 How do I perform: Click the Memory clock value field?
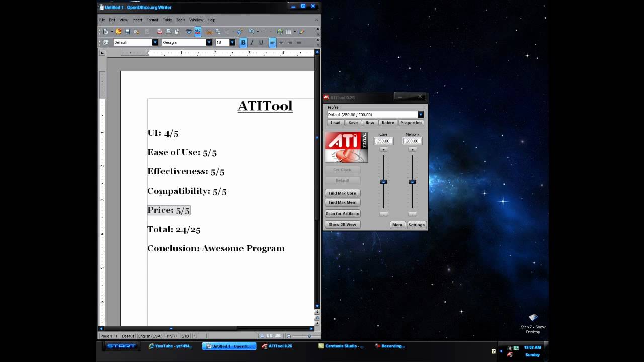412,141
